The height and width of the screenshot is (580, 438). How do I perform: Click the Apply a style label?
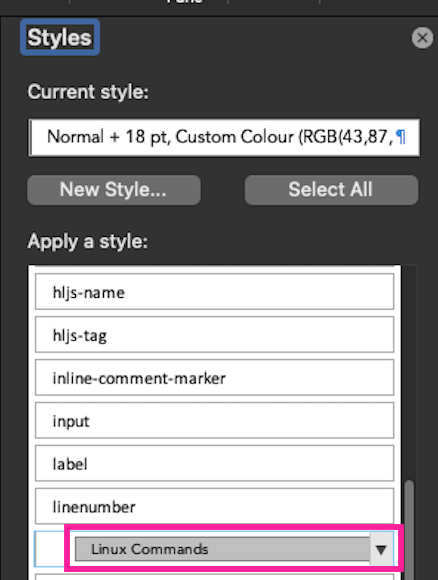click(x=88, y=242)
